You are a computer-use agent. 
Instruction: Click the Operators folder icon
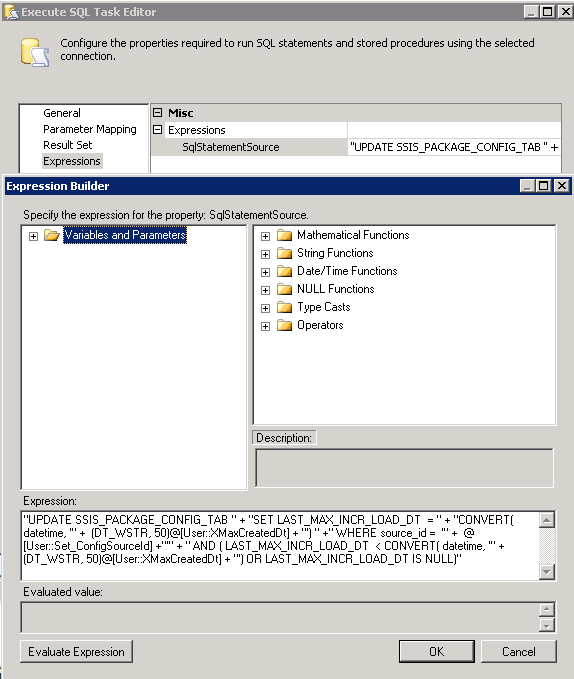click(284, 325)
